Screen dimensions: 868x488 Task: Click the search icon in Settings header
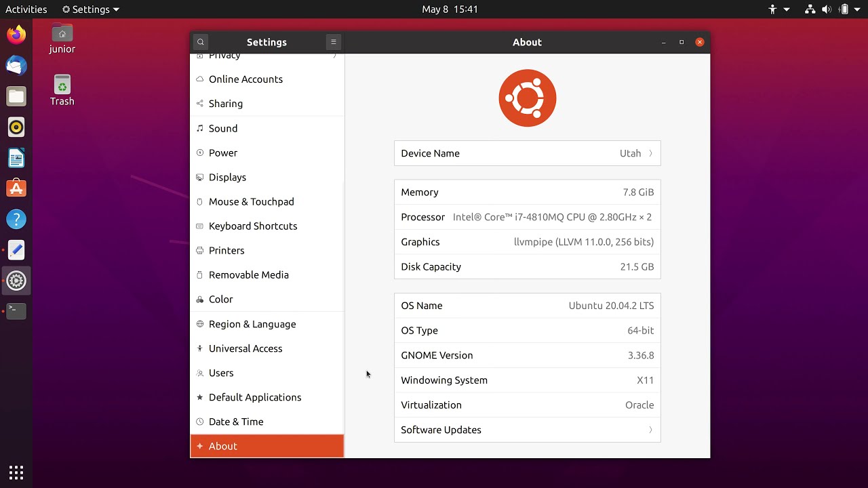point(201,42)
